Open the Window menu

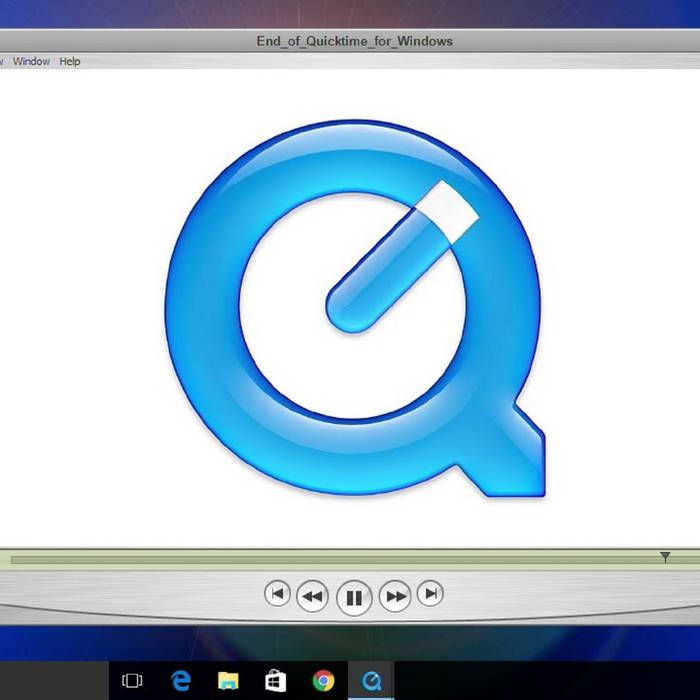pos(31,61)
